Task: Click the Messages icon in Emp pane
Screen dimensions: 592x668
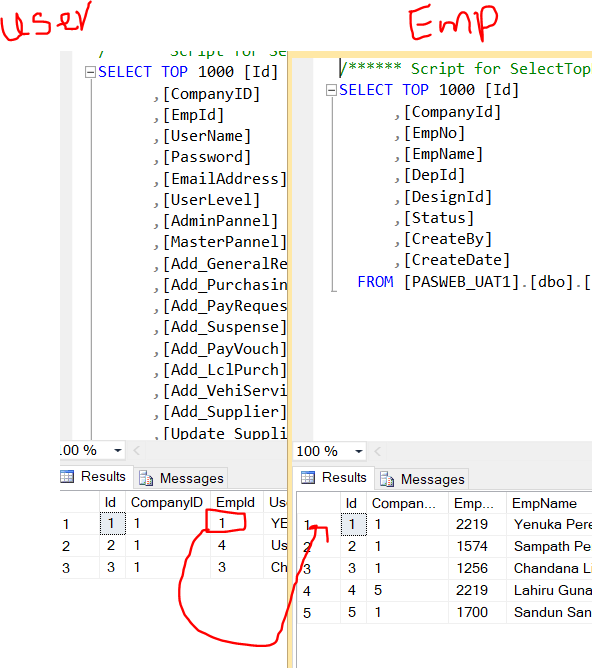Action: pos(387,479)
